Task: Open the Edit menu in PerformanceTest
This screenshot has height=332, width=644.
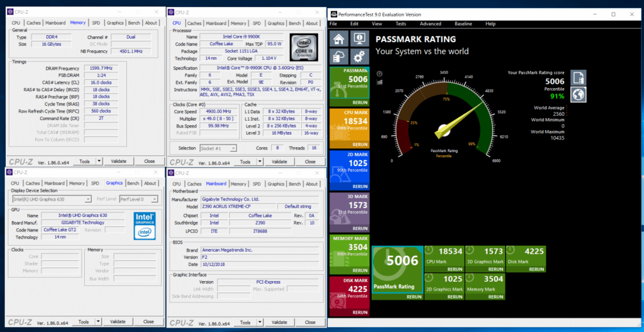Action: point(355,24)
